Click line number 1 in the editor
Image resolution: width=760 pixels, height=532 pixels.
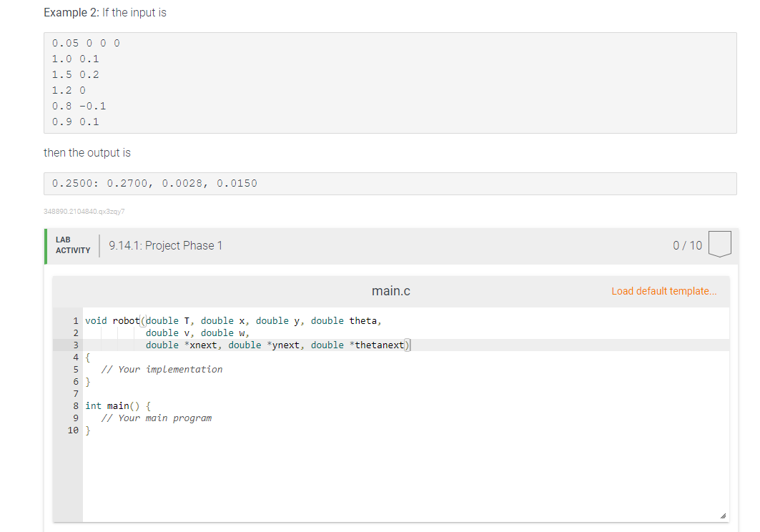coord(76,320)
